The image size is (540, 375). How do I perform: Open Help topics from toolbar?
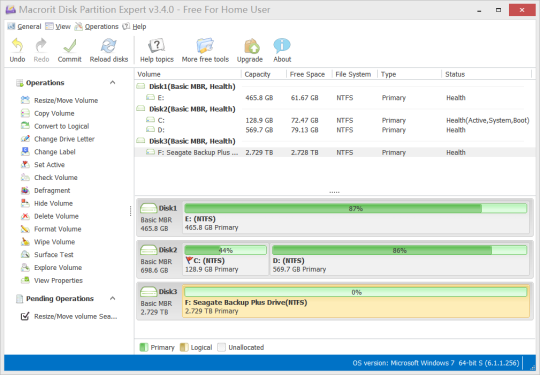(157, 50)
